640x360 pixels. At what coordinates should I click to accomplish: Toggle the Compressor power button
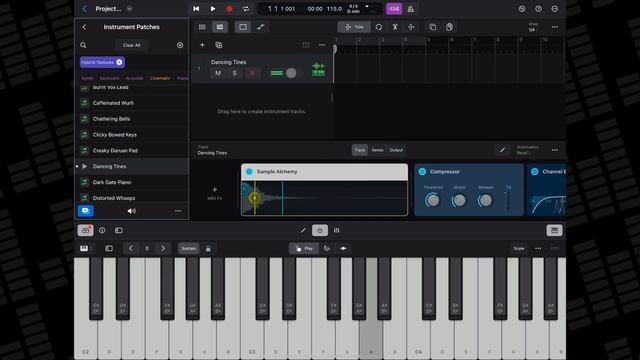tap(422, 172)
